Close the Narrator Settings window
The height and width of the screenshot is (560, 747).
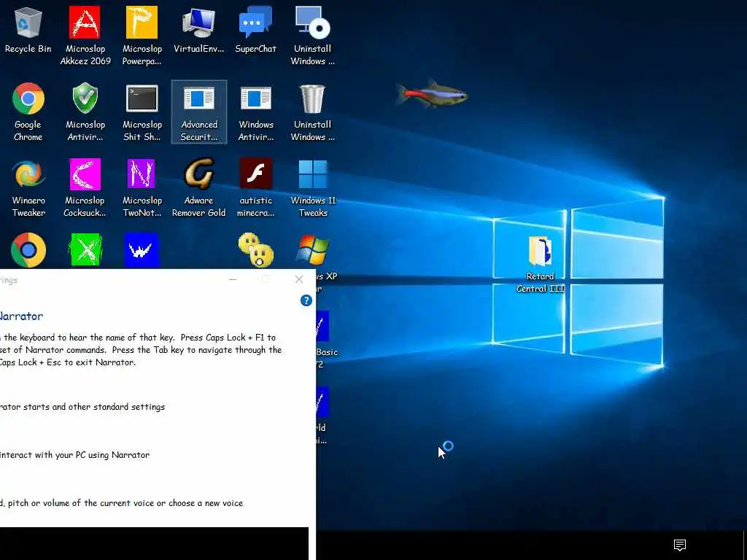point(299,279)
